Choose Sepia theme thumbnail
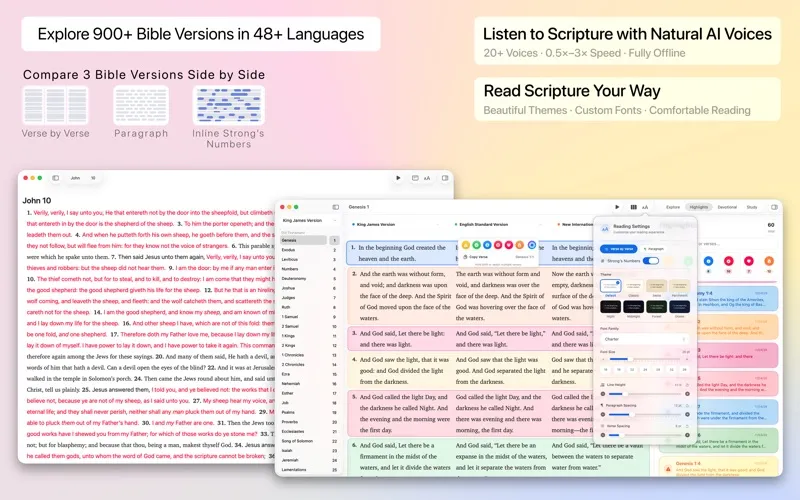Viewport: 800px width, 500px height. pos(657,286)
